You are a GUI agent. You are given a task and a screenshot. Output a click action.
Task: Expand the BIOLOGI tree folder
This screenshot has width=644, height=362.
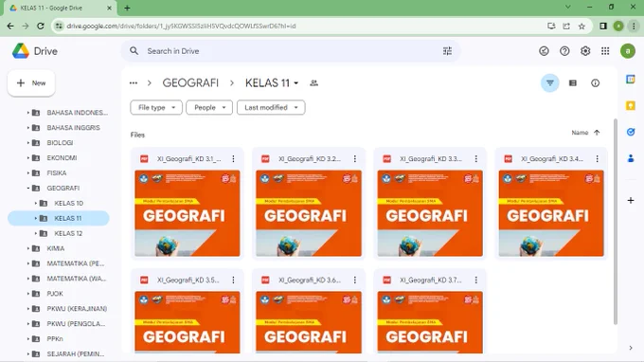[x=27, y=143]
